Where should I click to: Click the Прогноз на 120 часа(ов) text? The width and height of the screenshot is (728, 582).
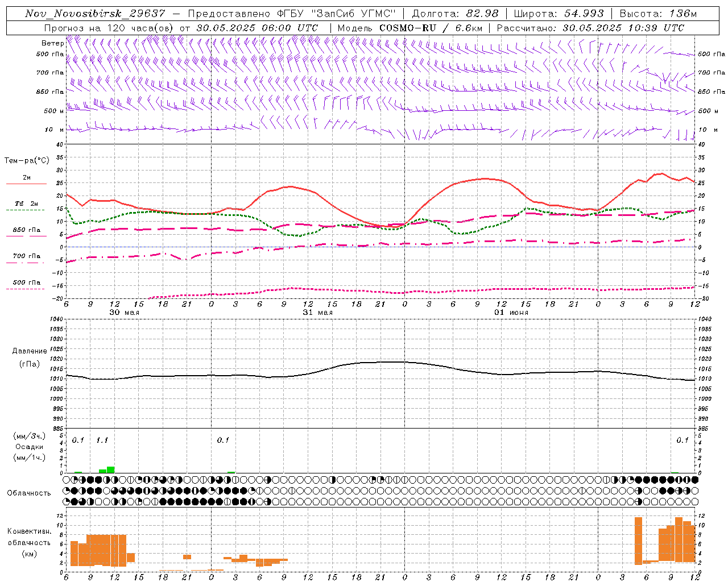110,28
